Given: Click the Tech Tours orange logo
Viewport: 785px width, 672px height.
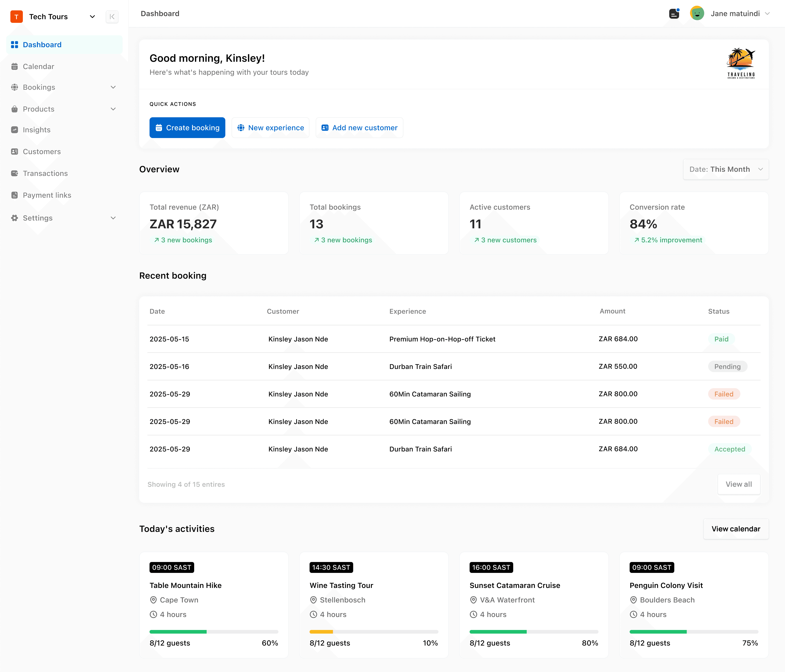Looking at the screenshot, I should coord(16,17).
